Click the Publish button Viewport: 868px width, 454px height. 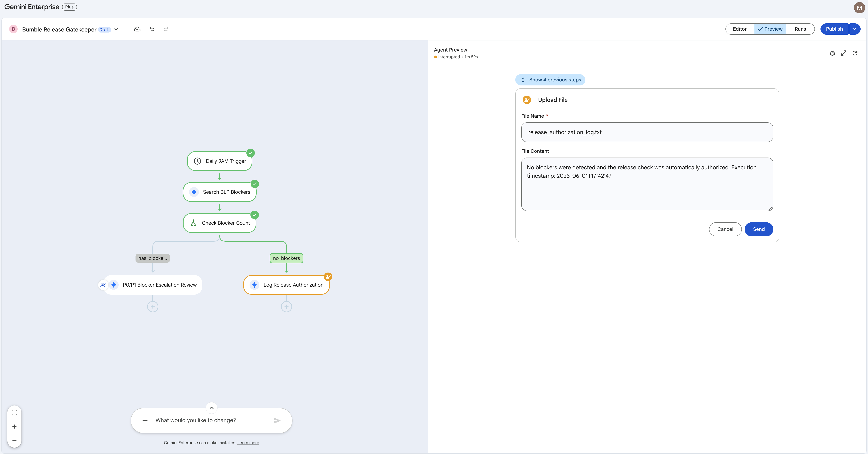click(834, 29)
